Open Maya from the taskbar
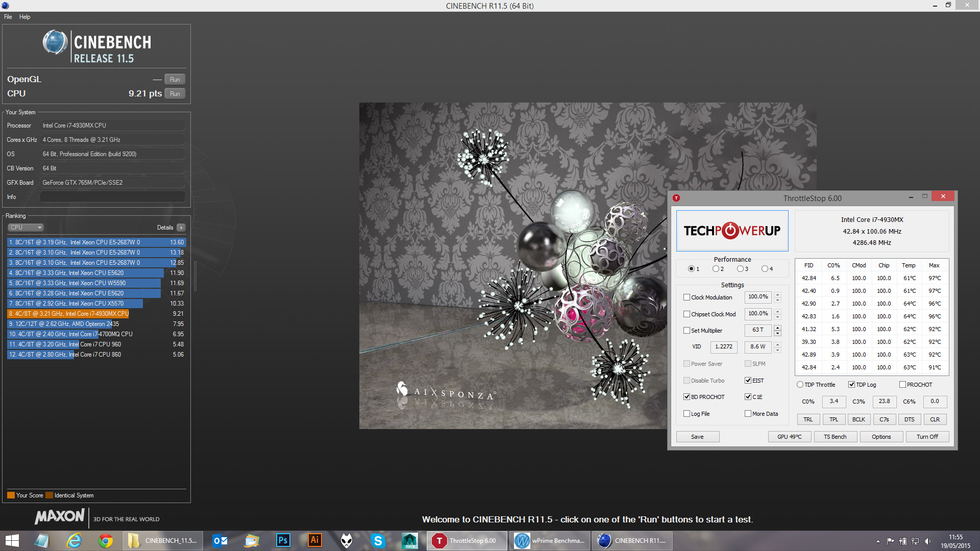This screenshot has width=980, height=551. click(x=410, y=541)
